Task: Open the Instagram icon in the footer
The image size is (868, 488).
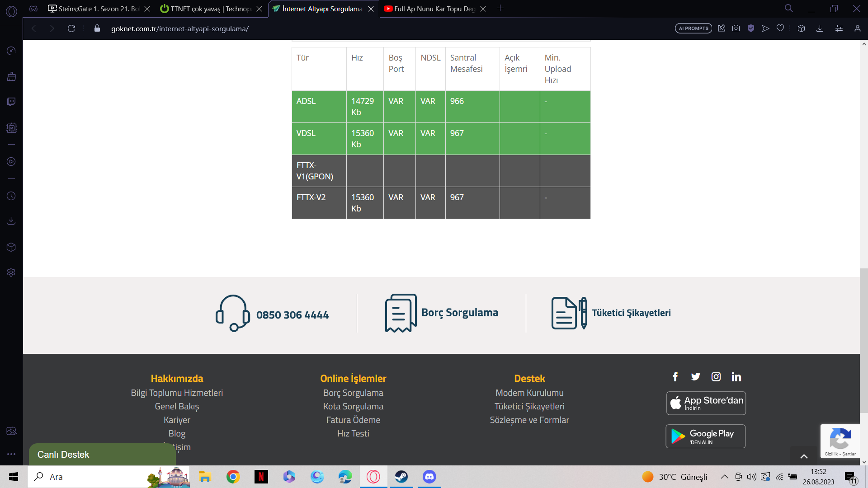Action: (716, 377)
